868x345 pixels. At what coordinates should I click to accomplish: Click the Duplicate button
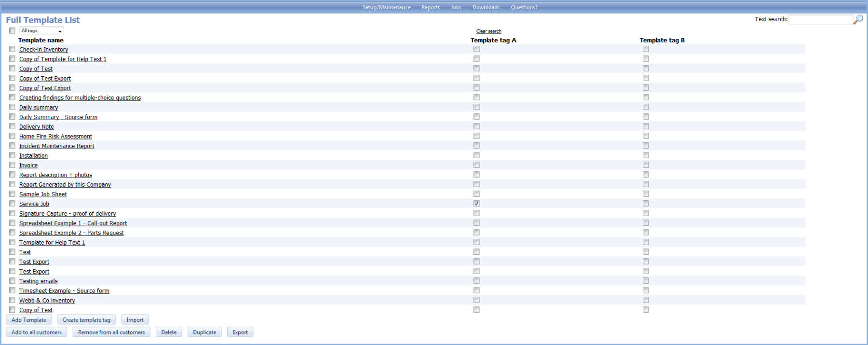click(204, 332)
